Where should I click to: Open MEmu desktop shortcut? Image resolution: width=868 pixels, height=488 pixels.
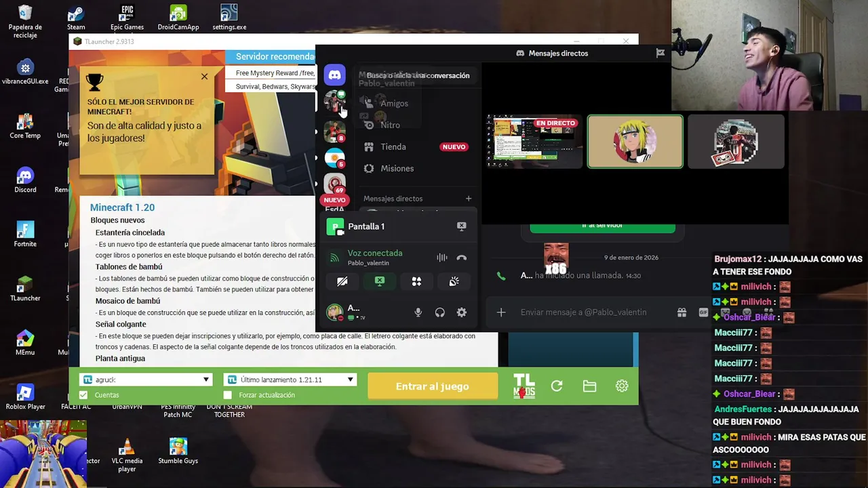pyautogui.click(x=25, y=343)
